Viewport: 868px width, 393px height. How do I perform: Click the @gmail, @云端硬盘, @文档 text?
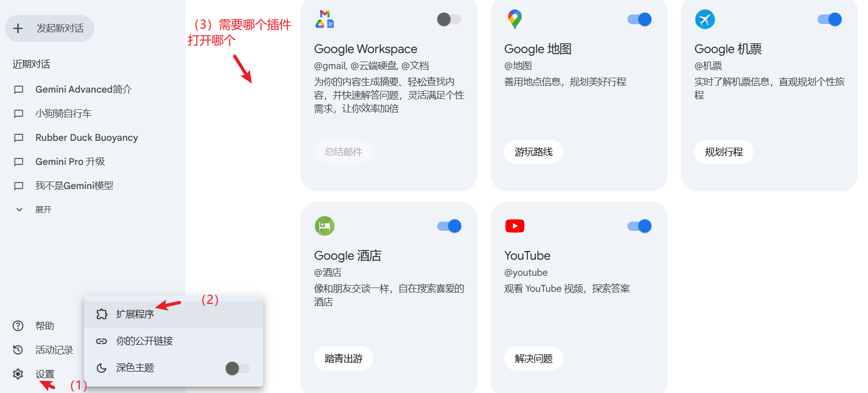[371, 66]
